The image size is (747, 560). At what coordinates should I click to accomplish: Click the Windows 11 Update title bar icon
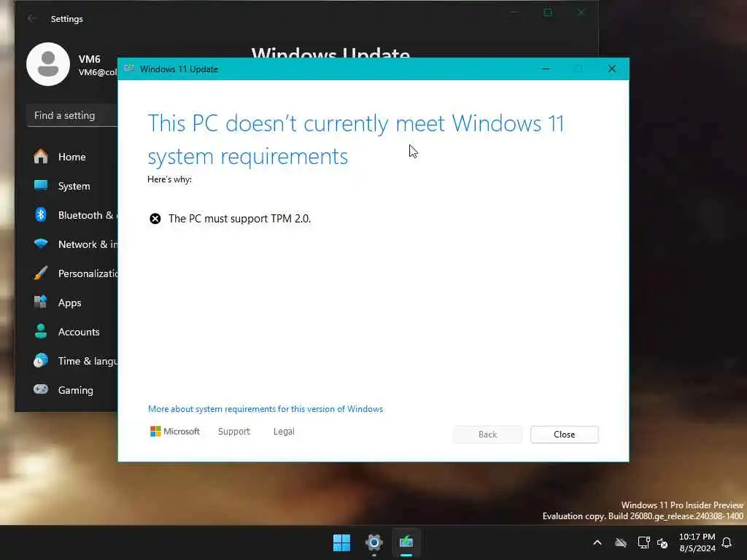click(129, 69)
